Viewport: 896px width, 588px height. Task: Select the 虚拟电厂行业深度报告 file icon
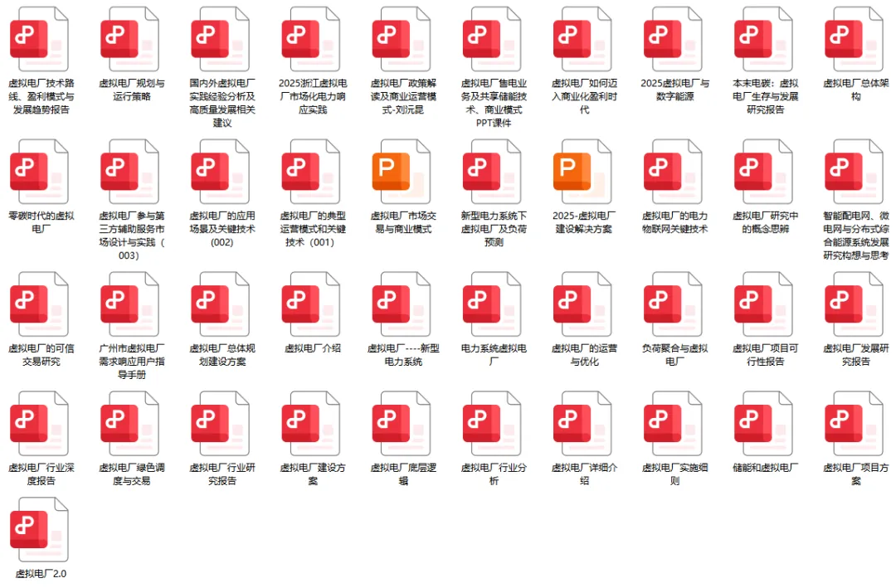pos(40,424)
